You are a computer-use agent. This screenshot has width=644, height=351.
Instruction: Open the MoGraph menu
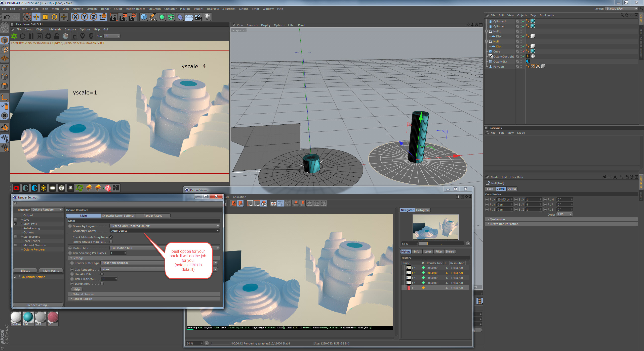154,9
